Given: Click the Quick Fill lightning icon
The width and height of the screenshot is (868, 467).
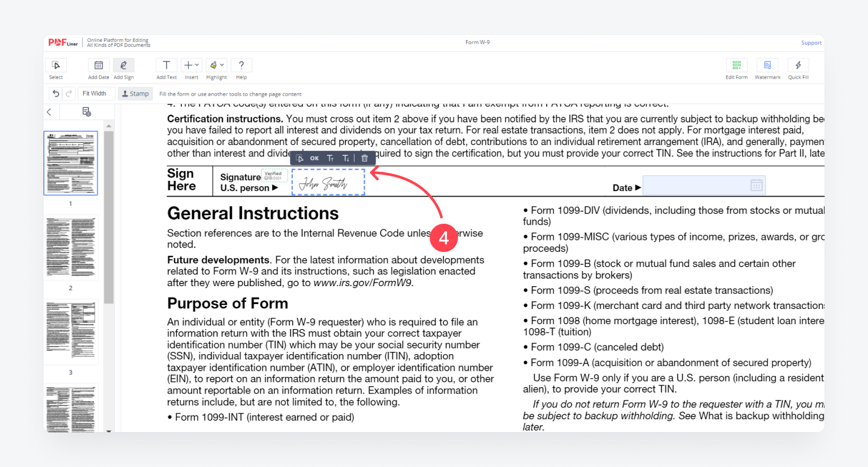Looking at the screenshot, I should (798, 65).
